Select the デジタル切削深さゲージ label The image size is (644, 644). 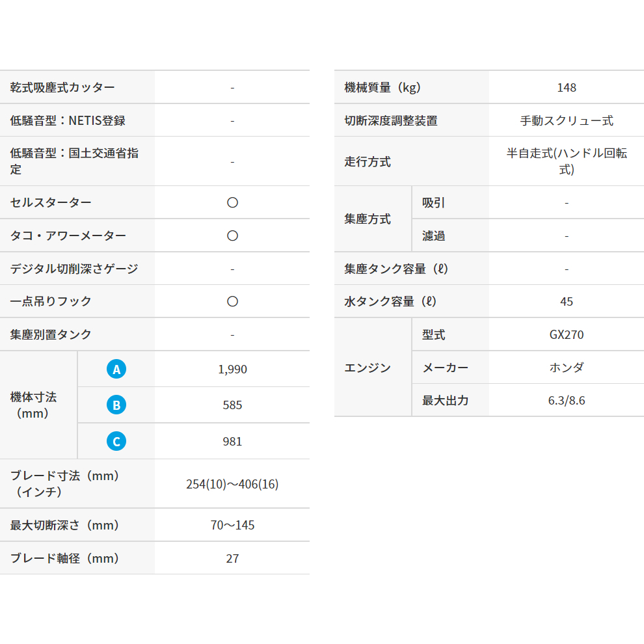tap(74, 269)
